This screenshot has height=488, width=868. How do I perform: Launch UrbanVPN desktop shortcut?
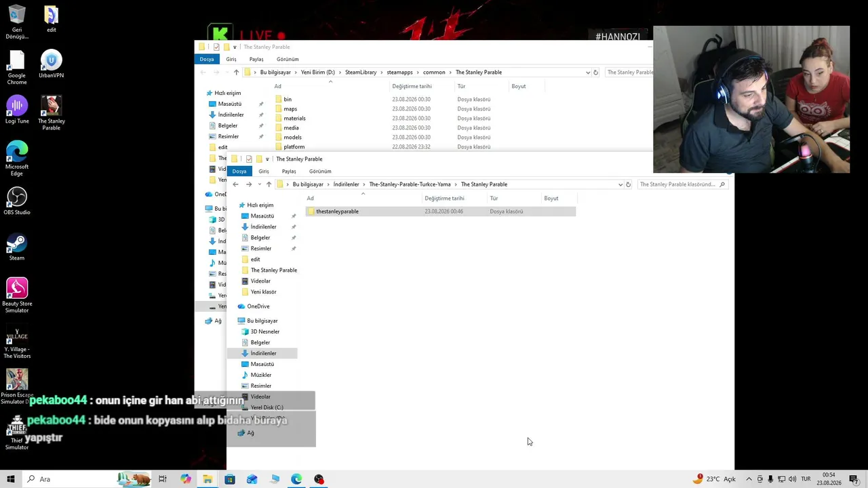[x=51, y=64]
